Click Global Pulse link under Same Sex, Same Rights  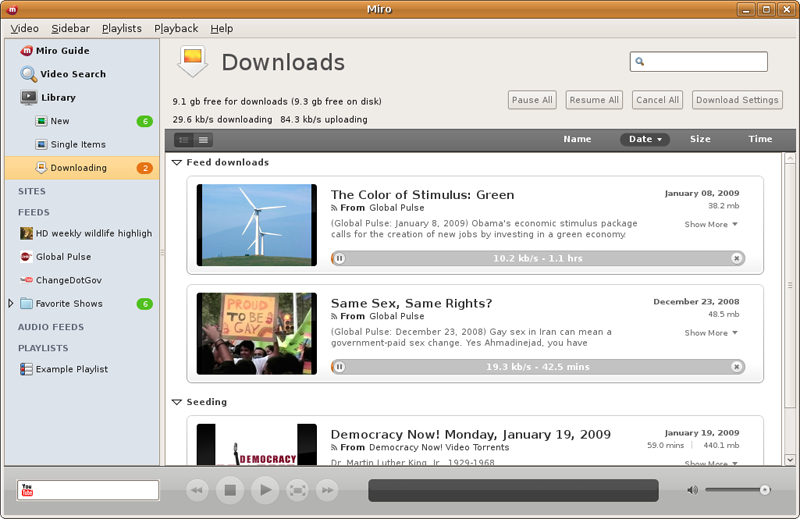click(x=397, y=316)
